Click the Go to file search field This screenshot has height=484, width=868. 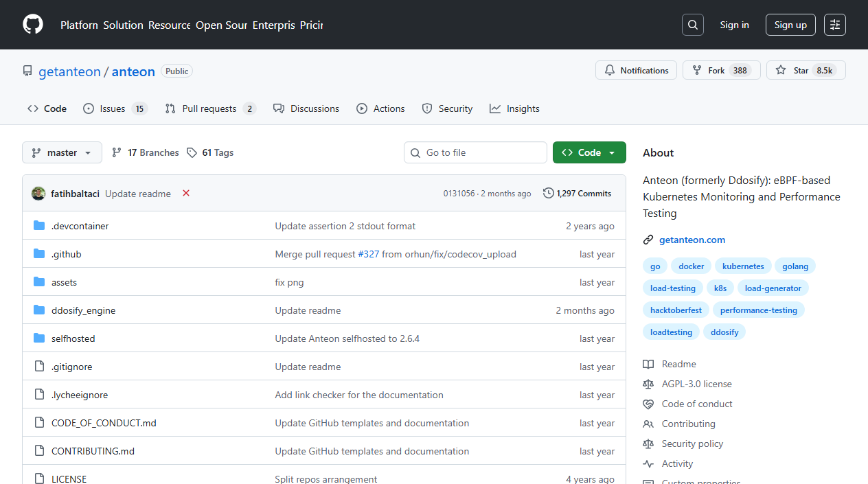[x=475, y=152]
